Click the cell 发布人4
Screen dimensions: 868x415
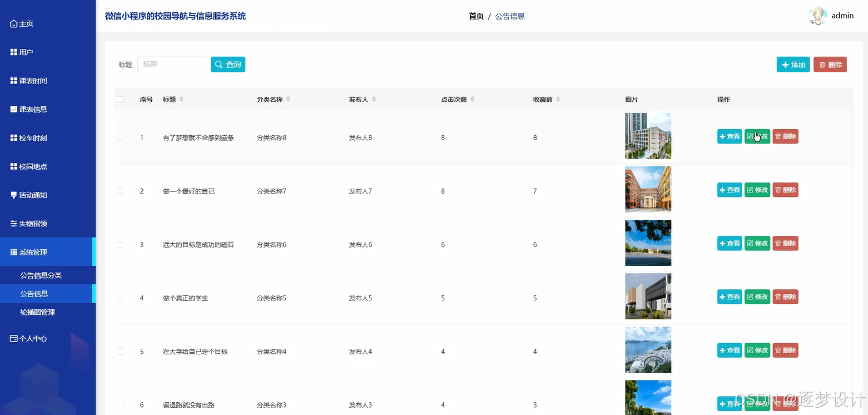360,352
